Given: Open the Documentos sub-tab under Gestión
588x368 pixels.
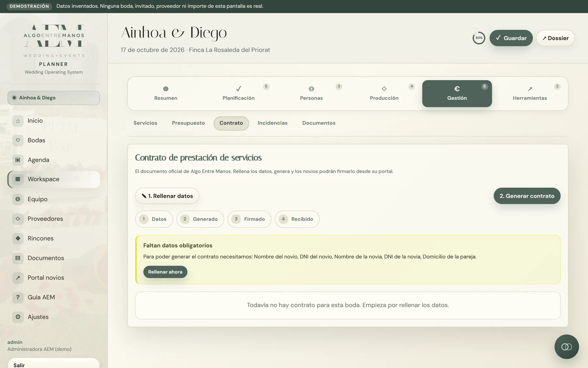Looking at the screenshot, I should (319, 123).
